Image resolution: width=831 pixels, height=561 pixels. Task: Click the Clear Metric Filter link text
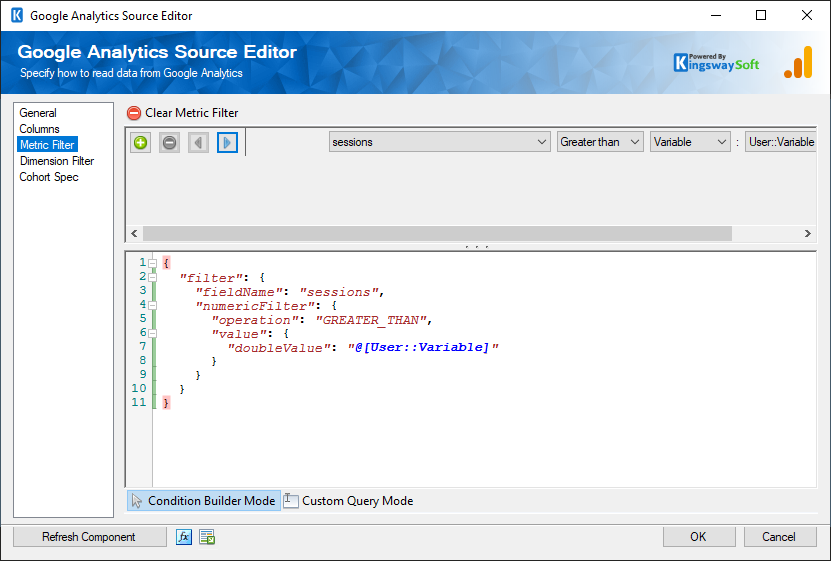(191, 113)
